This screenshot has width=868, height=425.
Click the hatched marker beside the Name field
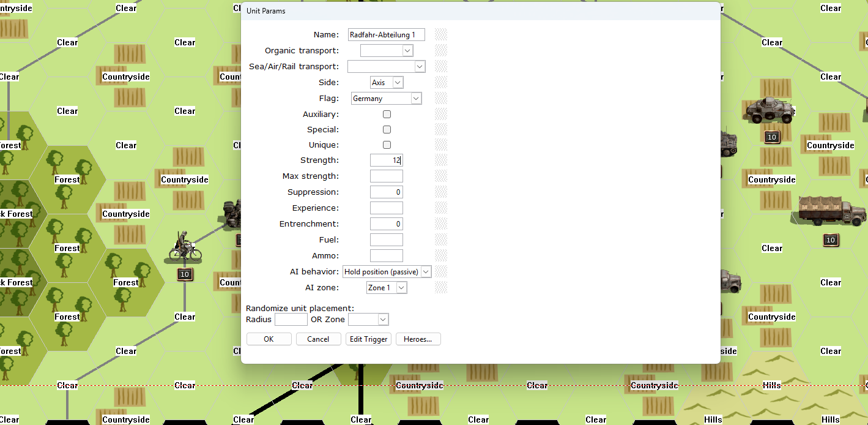click(441, 35)
